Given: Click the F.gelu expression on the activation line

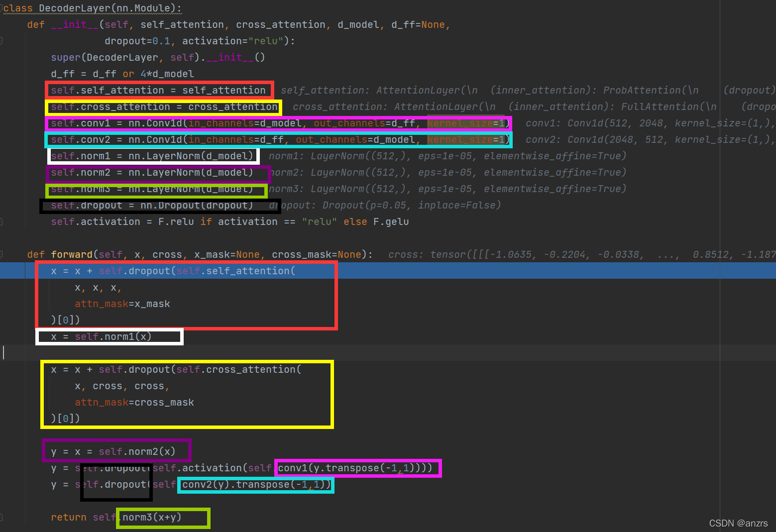Looking at the screenshot, I should click(x=391, y=221).
